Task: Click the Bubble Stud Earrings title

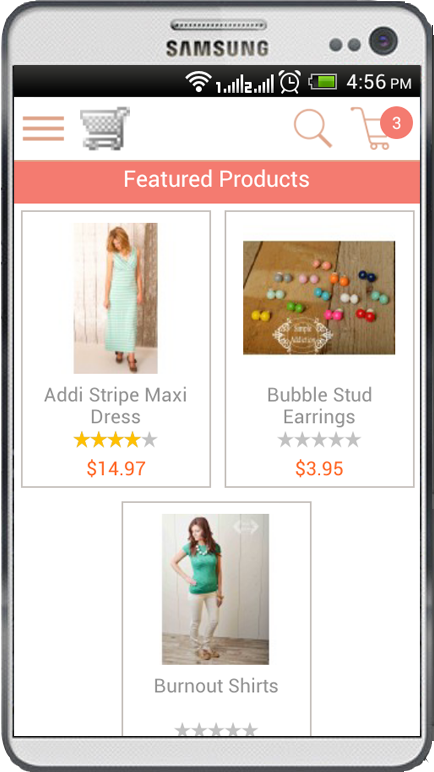Action: [319, 406]
